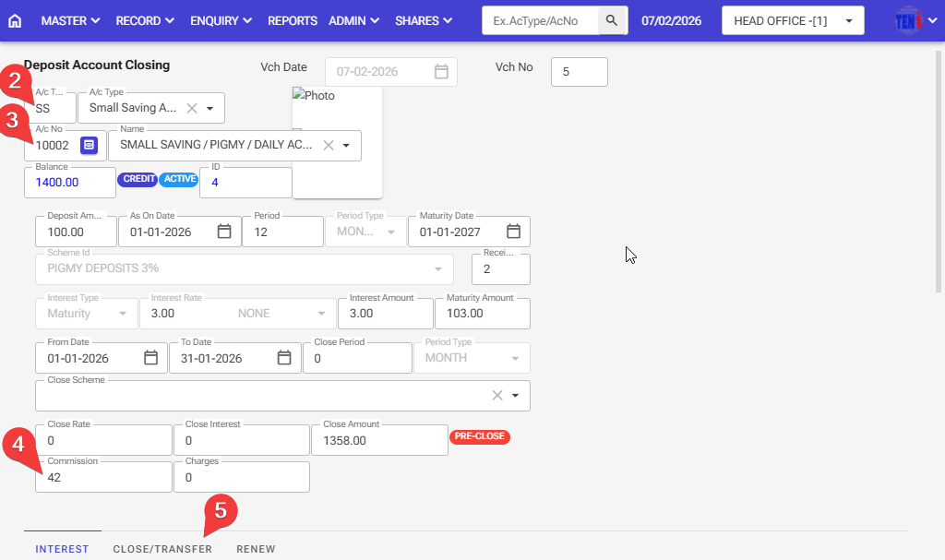Click the home icon in navbar
This screenshot has height=560, width=945.
pyautogui.click(x=14, y=20)
